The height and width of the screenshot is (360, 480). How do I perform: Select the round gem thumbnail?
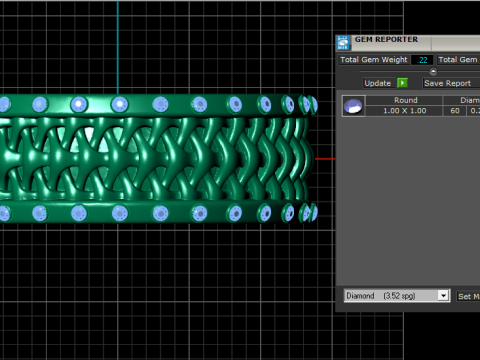(353, 106)
